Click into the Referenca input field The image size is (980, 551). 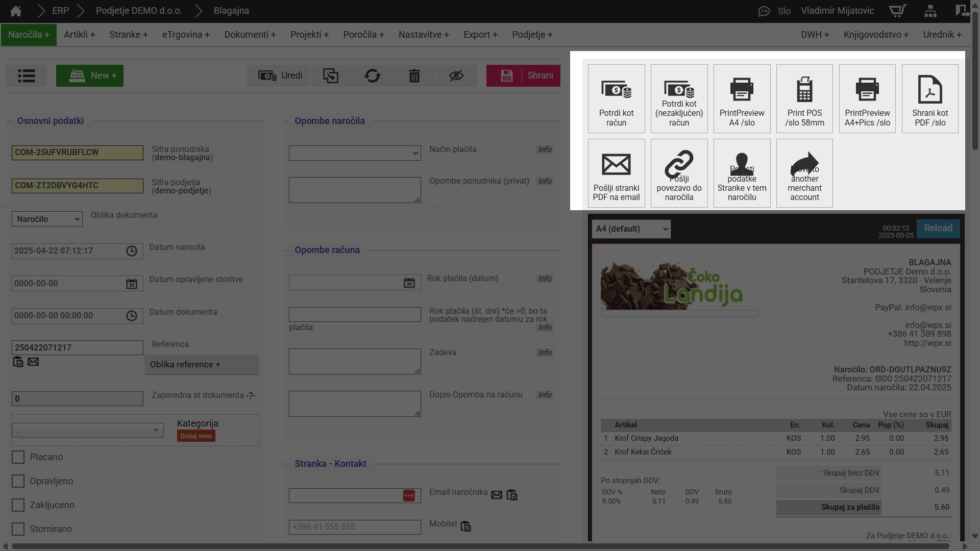click(x=77, y=348)
